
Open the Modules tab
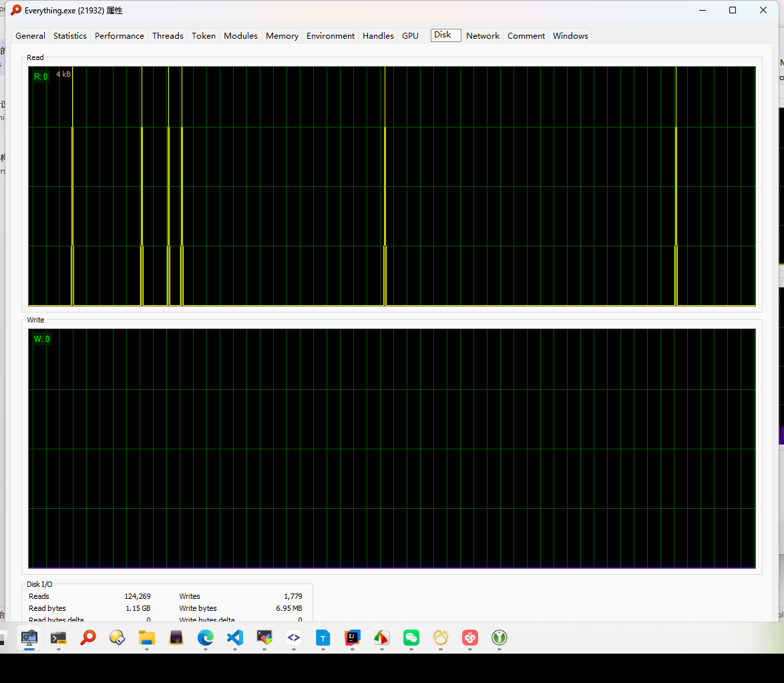click(240, 36)
